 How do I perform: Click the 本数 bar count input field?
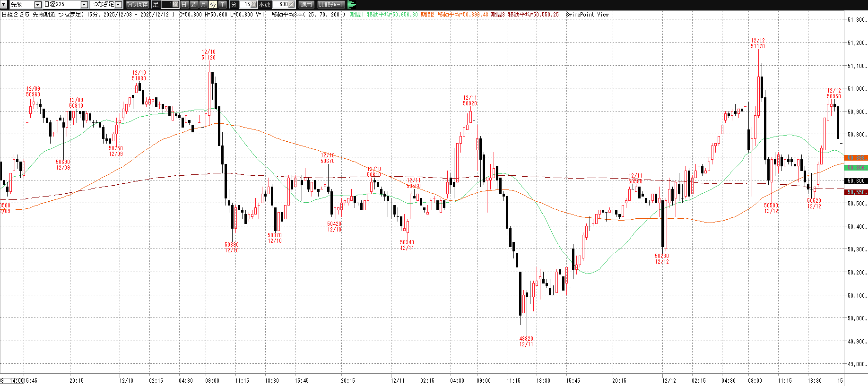(282, 5)
